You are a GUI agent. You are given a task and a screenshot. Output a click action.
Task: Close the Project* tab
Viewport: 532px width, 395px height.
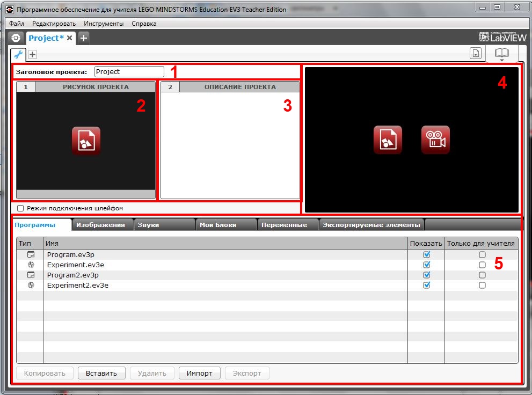70,38
